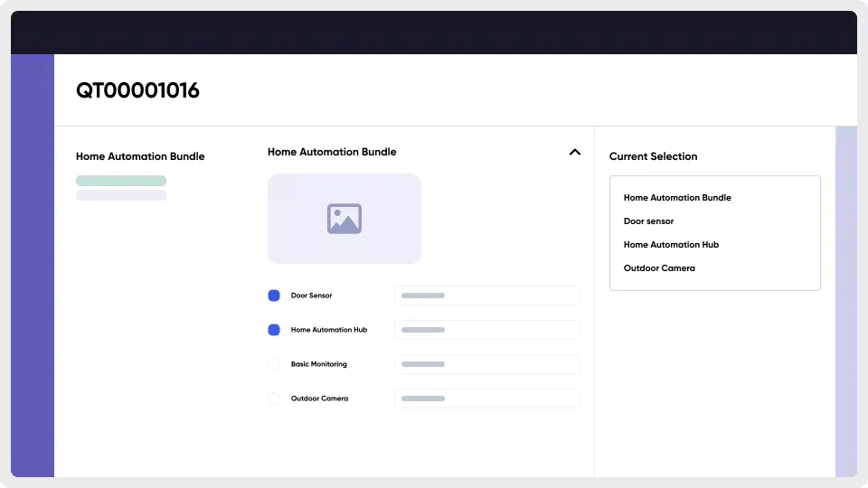Focus the Home Automation Hub input field
This screenshot has width=868, height=488.
pyautogui.click(x=487, y=330)
